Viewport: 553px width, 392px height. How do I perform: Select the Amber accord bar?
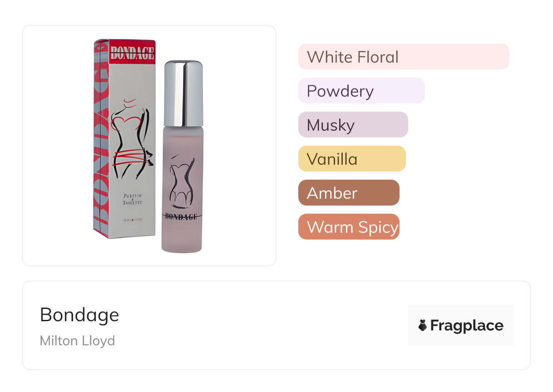tap(349, 193)
